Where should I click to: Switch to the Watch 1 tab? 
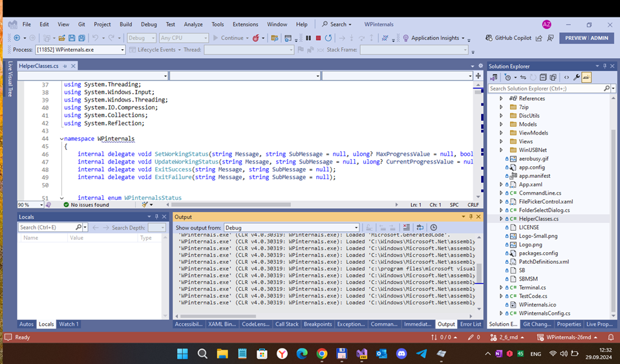point(69,324)
